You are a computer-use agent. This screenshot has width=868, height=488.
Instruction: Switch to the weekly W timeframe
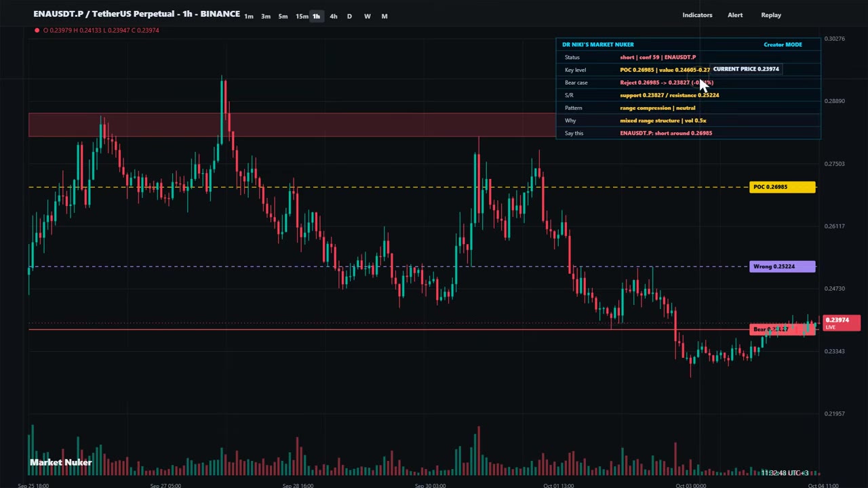[367, 16]
